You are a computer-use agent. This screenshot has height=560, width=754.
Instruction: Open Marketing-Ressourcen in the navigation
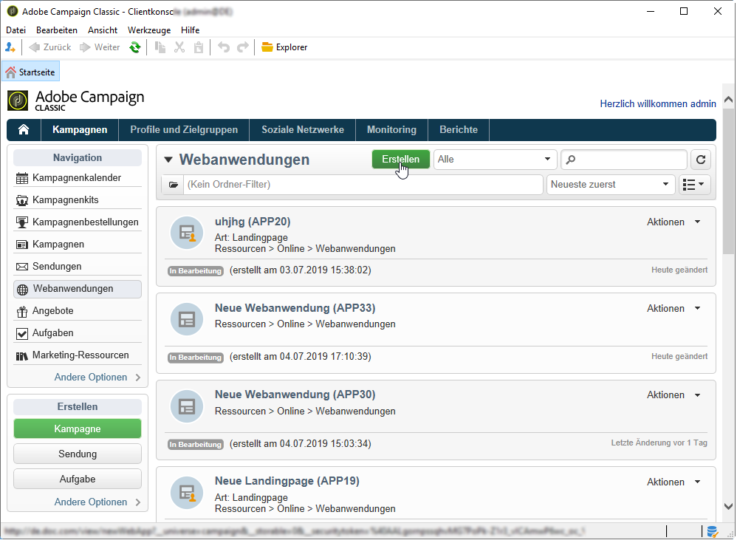click(78, 355)
